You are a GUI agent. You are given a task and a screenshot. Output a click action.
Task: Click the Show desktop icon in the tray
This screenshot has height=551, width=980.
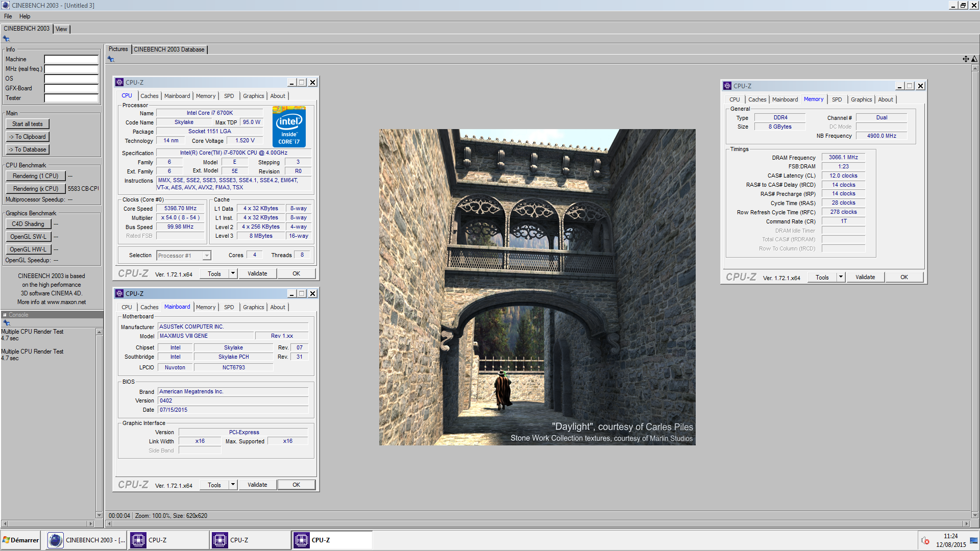point(974,540)
